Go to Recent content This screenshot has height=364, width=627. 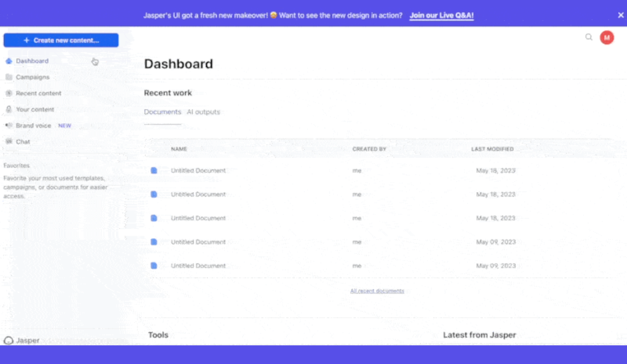38,93
